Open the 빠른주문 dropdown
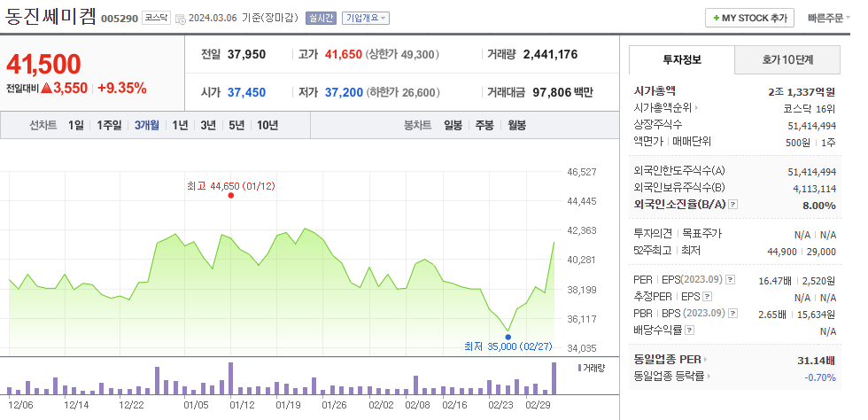 pos(829,18)
